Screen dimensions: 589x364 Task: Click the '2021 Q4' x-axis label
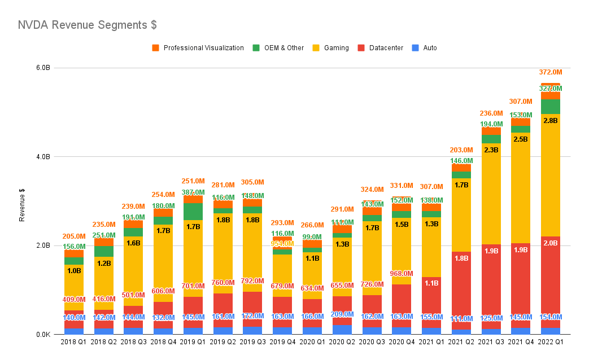point(521,342)
